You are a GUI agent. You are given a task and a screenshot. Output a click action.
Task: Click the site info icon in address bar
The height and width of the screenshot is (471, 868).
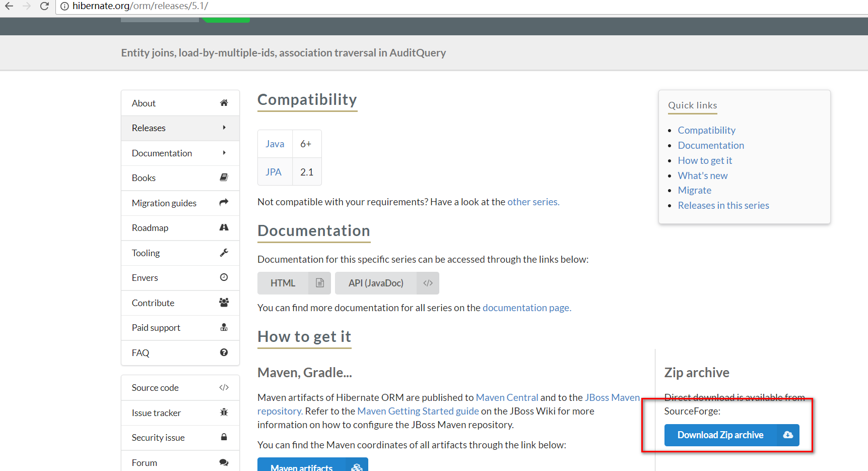click(x=64, y=6)
